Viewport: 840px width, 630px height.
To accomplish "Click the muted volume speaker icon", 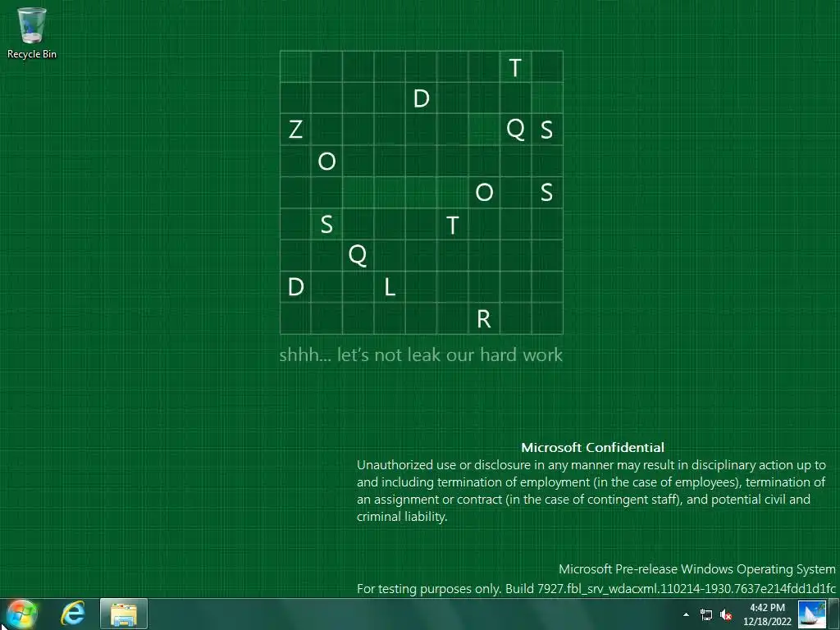I will (726, 614).
